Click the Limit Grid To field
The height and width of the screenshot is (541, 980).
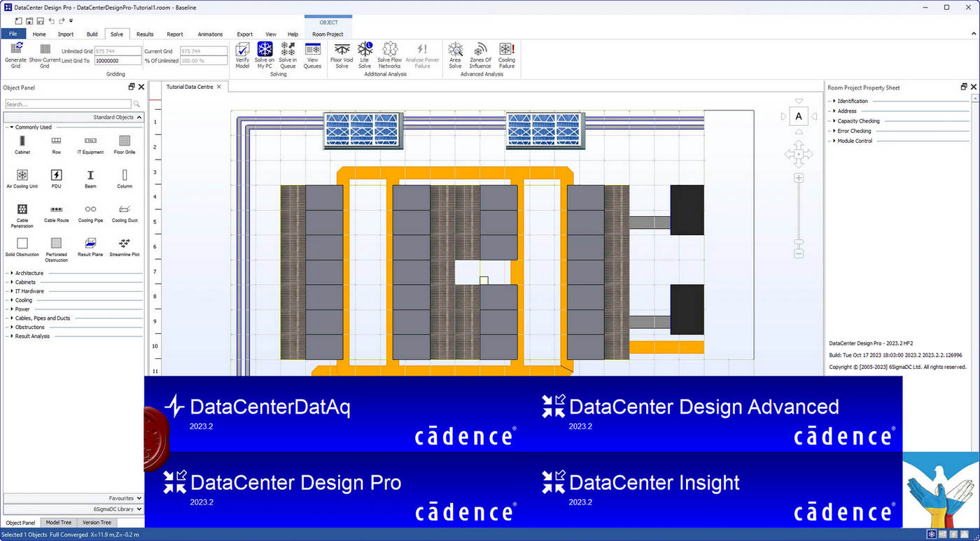pyautogui.click(x=118, y=61)
